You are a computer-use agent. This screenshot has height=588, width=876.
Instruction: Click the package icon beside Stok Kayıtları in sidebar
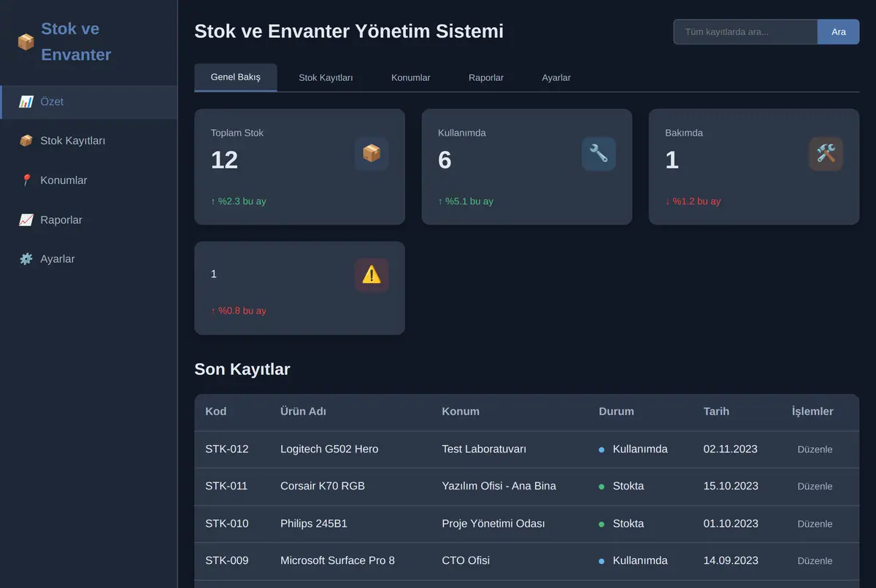tap(26, 141)
